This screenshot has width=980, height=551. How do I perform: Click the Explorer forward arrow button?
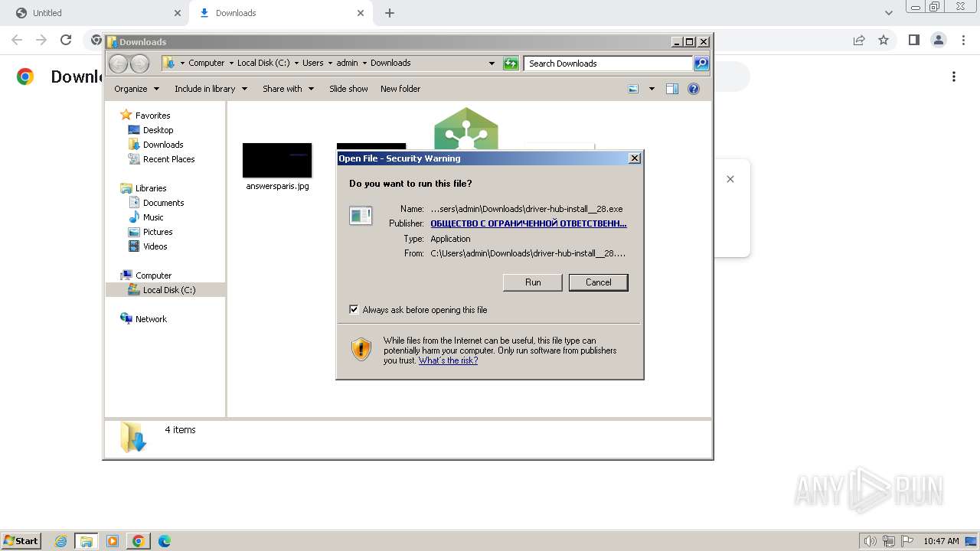pyautogui.click(x=139, y=64)
